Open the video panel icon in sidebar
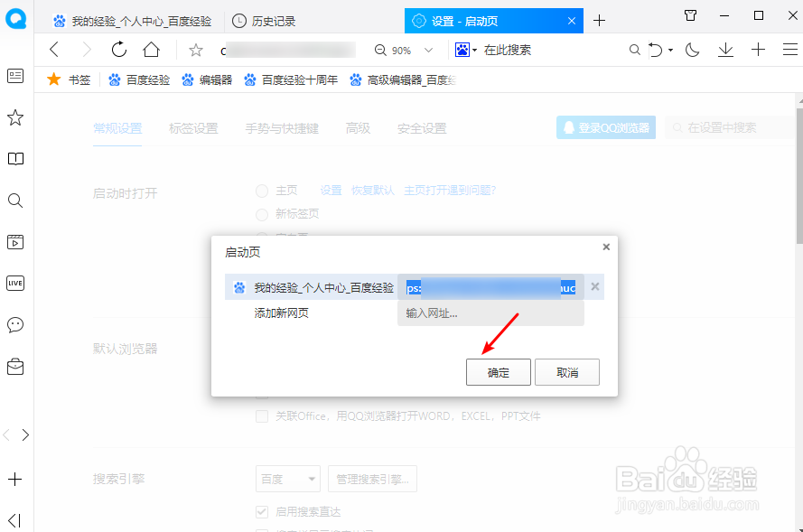The image size is (803, 532). click(14, 241)
